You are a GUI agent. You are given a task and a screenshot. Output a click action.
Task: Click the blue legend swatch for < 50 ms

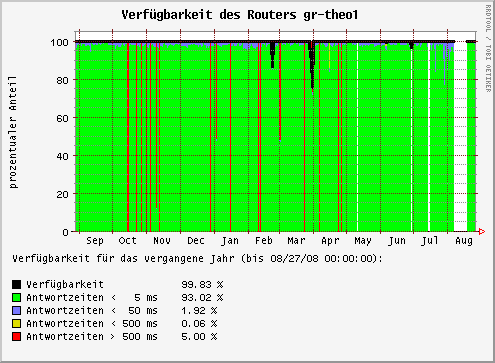tap(16, 310)
